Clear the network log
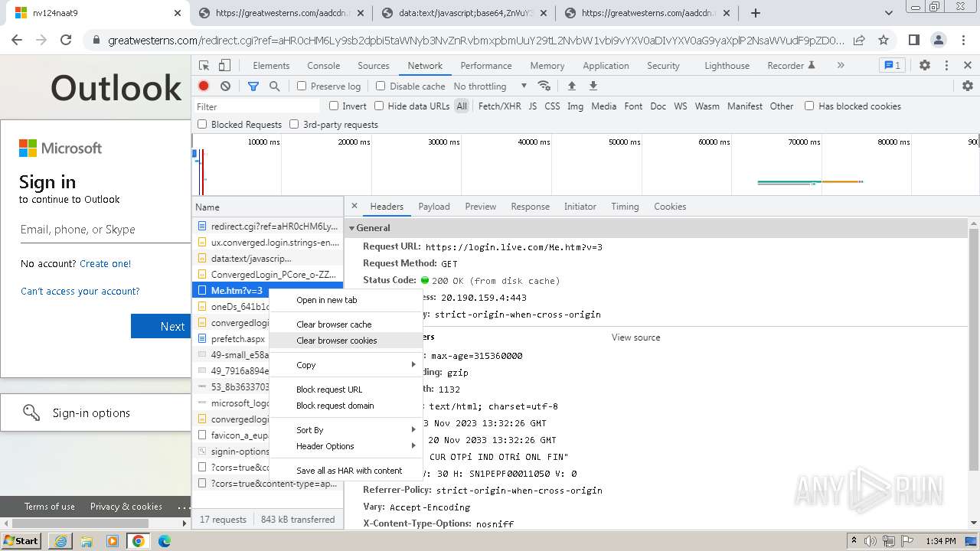The height and width of the screenshot is (551, 980). (225, 86)
